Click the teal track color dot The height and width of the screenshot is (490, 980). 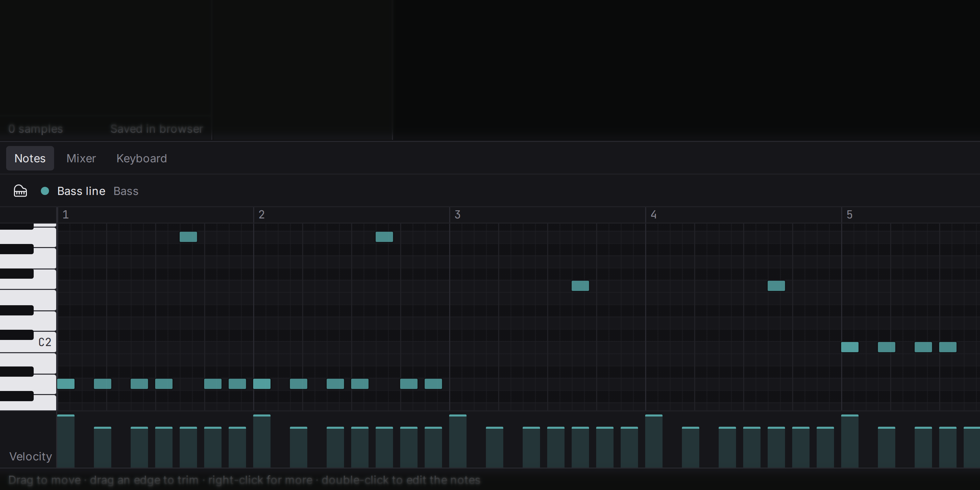pyautogui.click(x=45, y=191)
